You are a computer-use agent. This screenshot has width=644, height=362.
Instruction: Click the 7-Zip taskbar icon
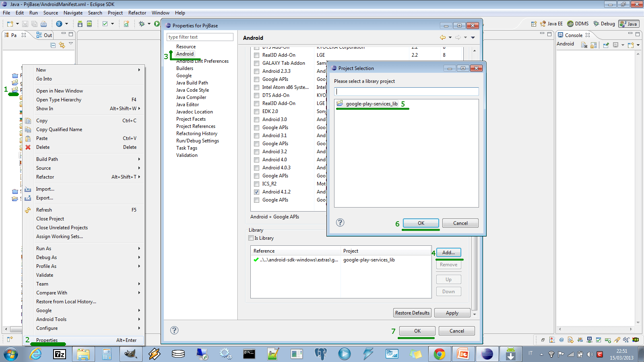(60, 354)
